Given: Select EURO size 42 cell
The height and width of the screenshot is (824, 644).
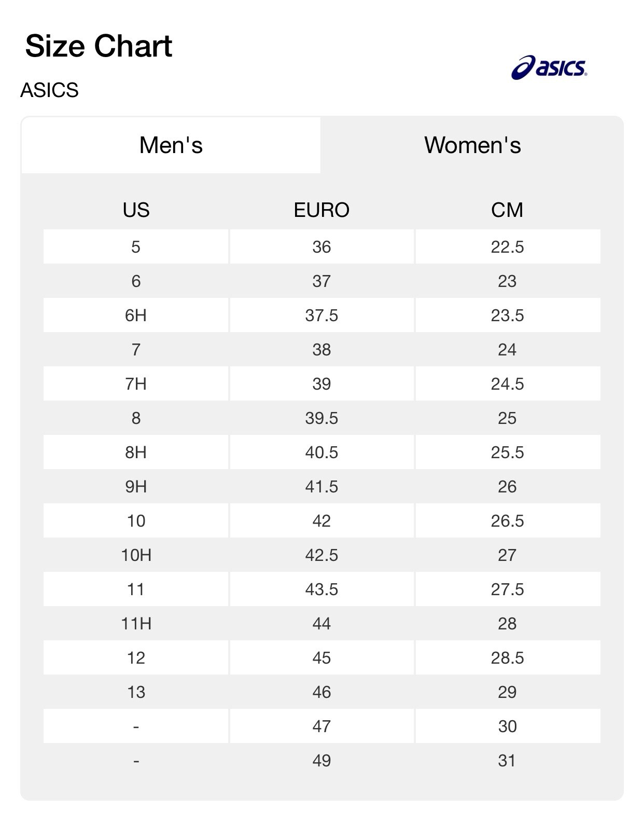Looking at the screenshot, I should coord(321,521).
